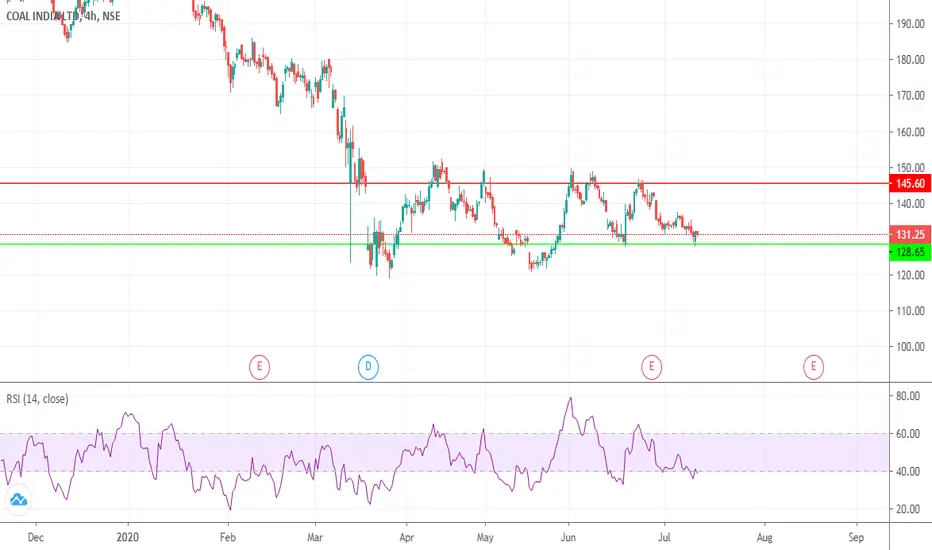Select the 145.60 red price label
The height and width of the screenshot is (550, 932).
click(910, 183)
